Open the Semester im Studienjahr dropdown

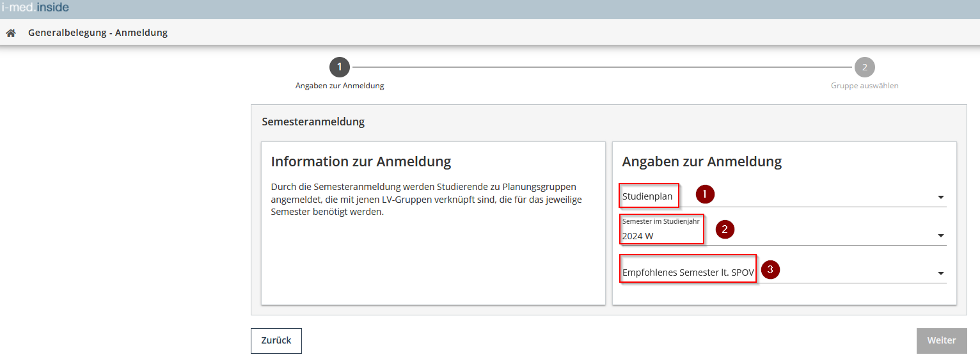[784, 230]
